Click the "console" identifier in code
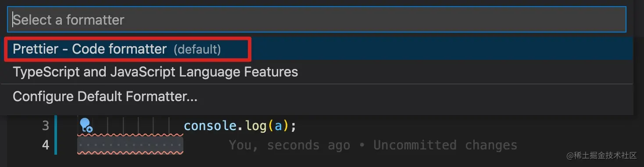 coord(210,126)
